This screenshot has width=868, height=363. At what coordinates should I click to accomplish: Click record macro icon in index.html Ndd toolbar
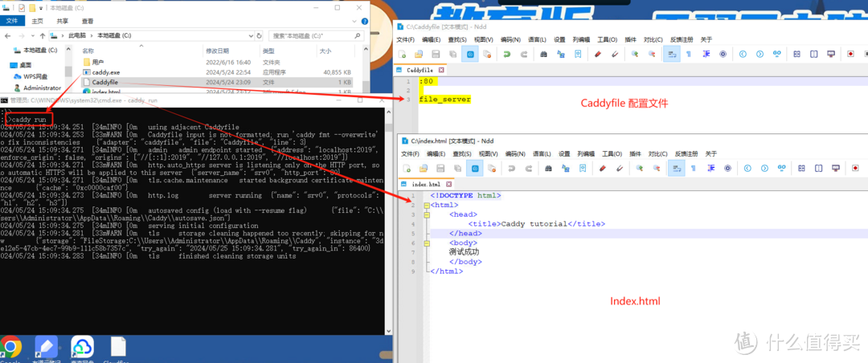(x=855, y=168)
